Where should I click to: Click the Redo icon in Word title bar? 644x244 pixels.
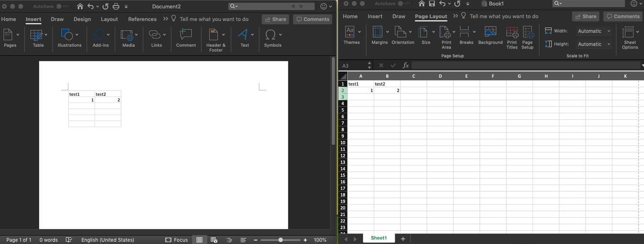105,7
